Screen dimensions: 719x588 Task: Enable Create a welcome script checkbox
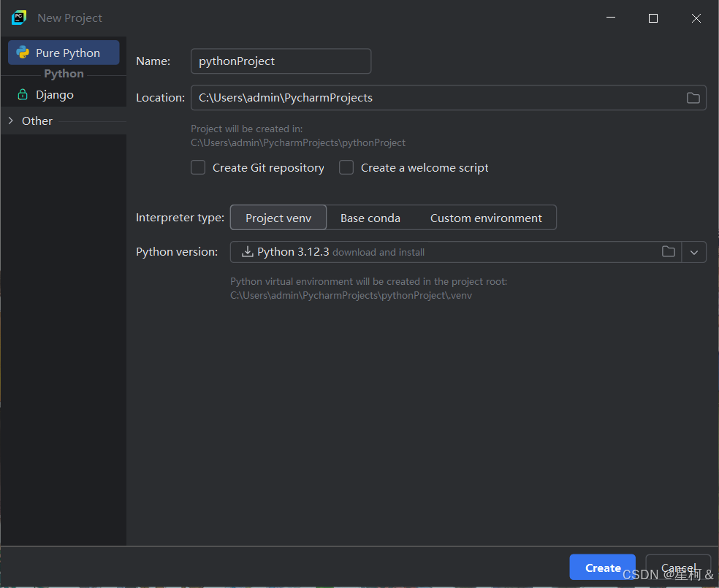coord(346,167)
